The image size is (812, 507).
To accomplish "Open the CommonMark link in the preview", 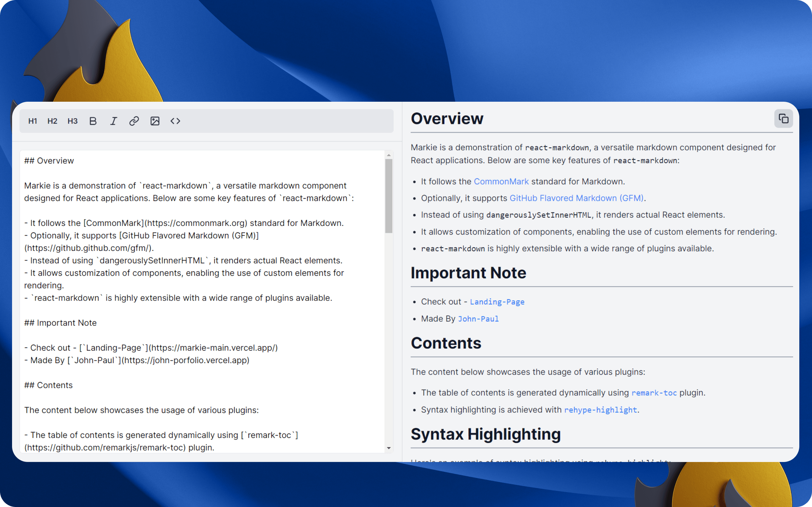I will click(x=501, y=181).
